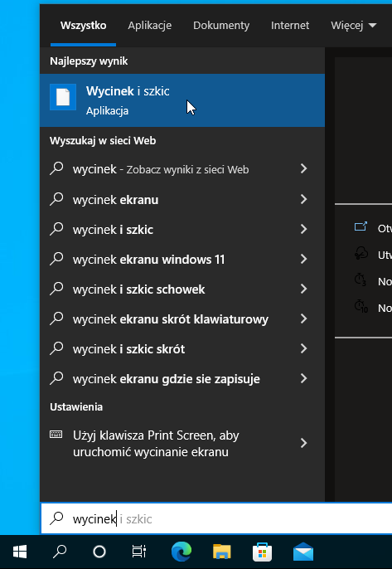Click keyboard icon beside Print Screen setting
392x569 pixels.
pyautogui.click(x=56, y=435)
